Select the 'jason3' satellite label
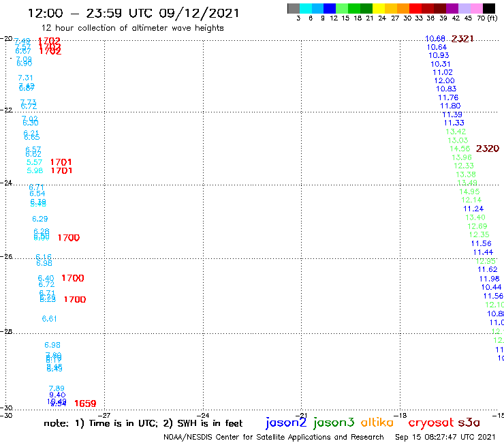This screenshot has width=504, height=443. click(x=334, y=423)
